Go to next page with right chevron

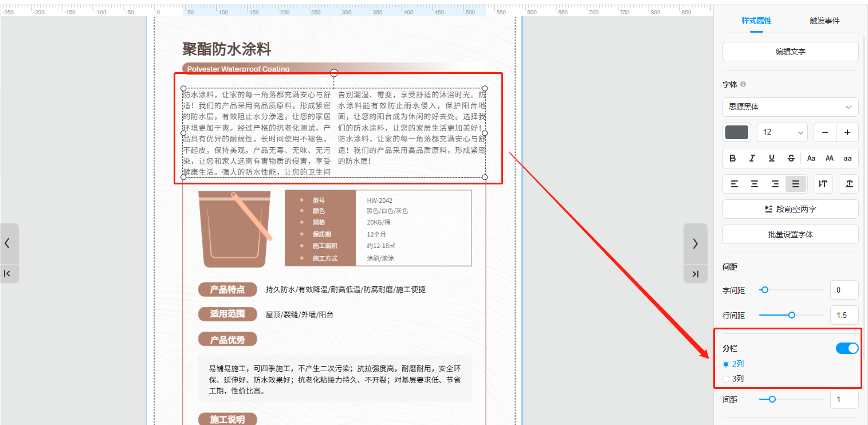click(695, 243)
